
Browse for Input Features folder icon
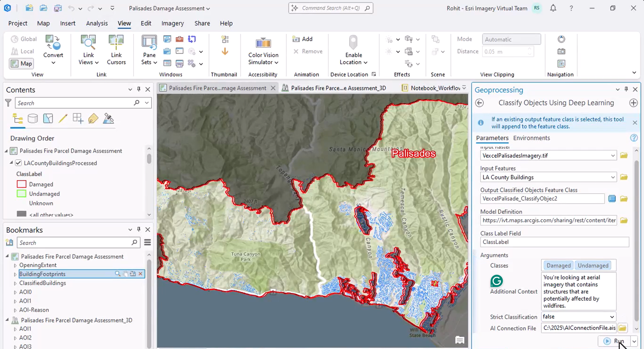click(x=624, y=177)
